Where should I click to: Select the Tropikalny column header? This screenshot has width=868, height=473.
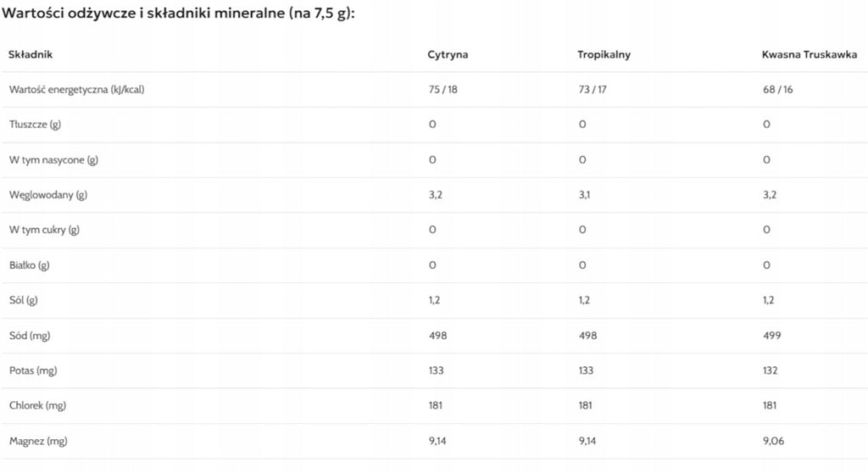point(604,54)
